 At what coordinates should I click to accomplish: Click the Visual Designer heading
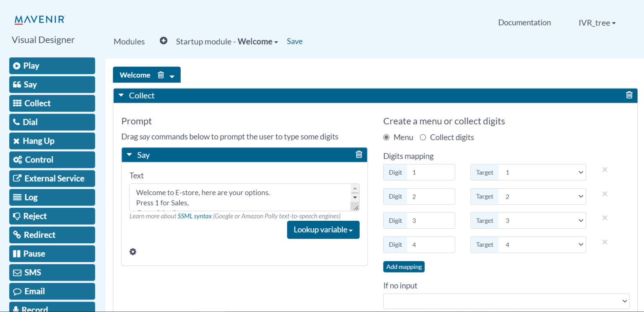pyautogui.click(x=43, y=40)
